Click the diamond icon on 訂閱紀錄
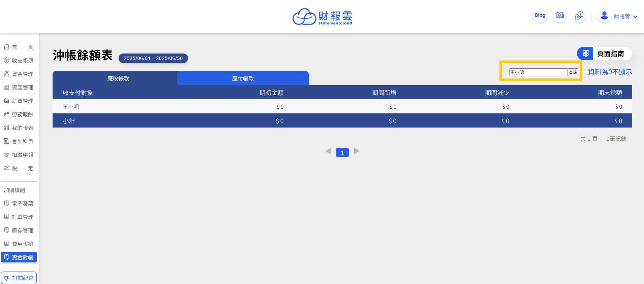Viewport: 644px width, 284px height. tap(7, 278)
